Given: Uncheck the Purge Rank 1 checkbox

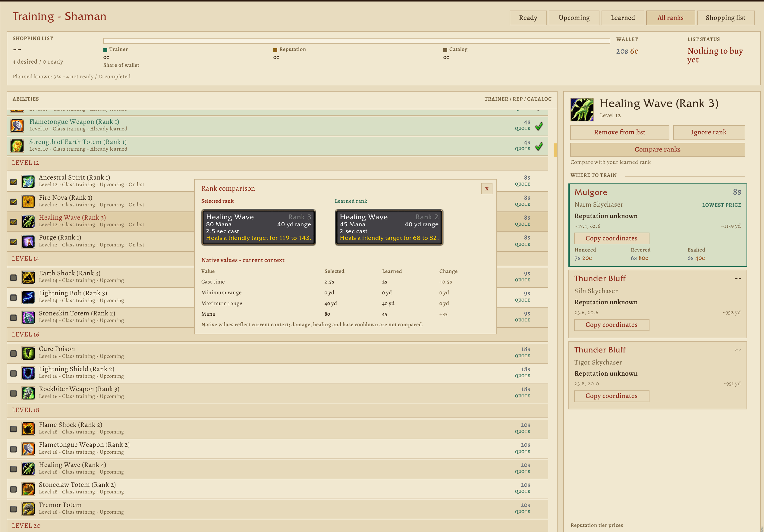Looking at the screenshot, I should (x=13, y=242).
